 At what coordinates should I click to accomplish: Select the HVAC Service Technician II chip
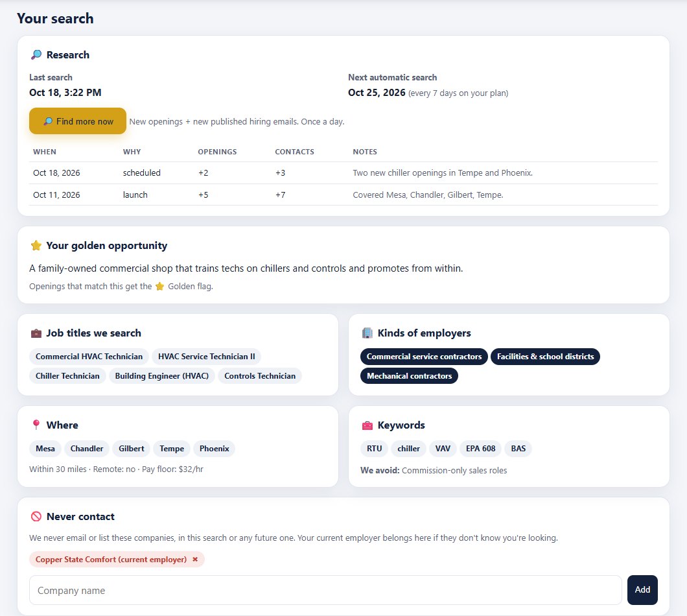206,357
